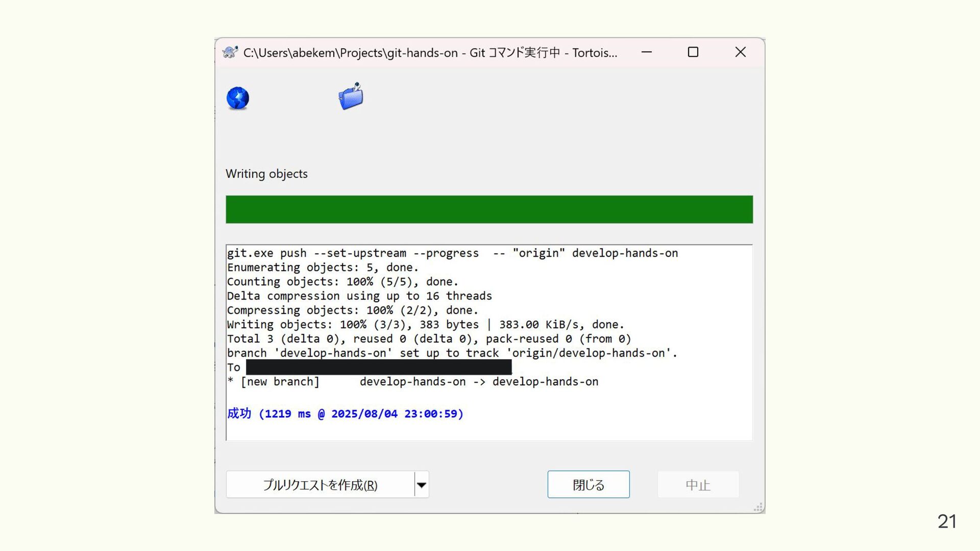Click the 閉じる button
The width and height of the screenshot is (980, 551).
pyautogui.click(x=589, y=485)
